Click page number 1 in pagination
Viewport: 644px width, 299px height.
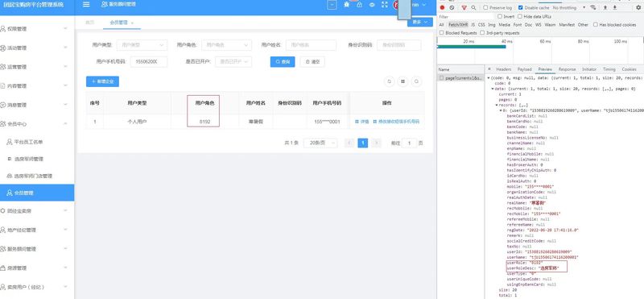[363, 143]
